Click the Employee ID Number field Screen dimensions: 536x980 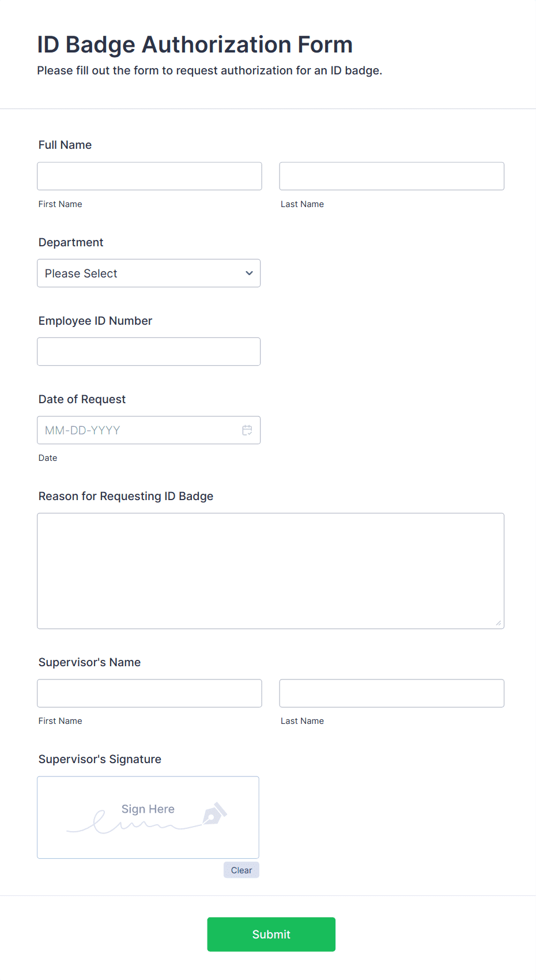[x=149, y=351]
